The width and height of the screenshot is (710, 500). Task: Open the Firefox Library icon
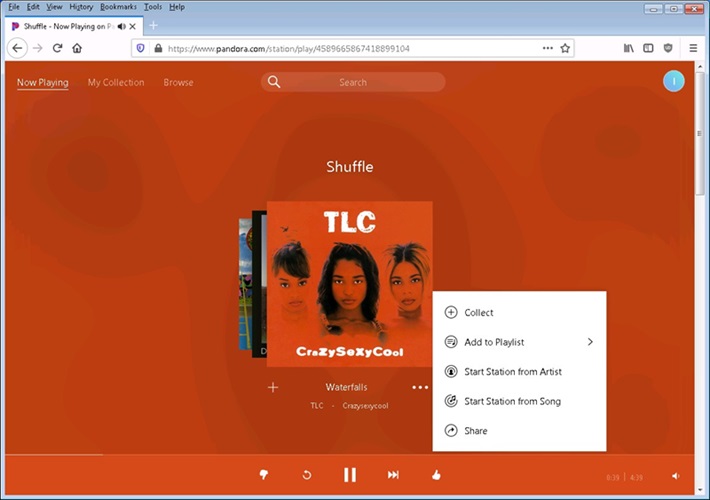628,48
